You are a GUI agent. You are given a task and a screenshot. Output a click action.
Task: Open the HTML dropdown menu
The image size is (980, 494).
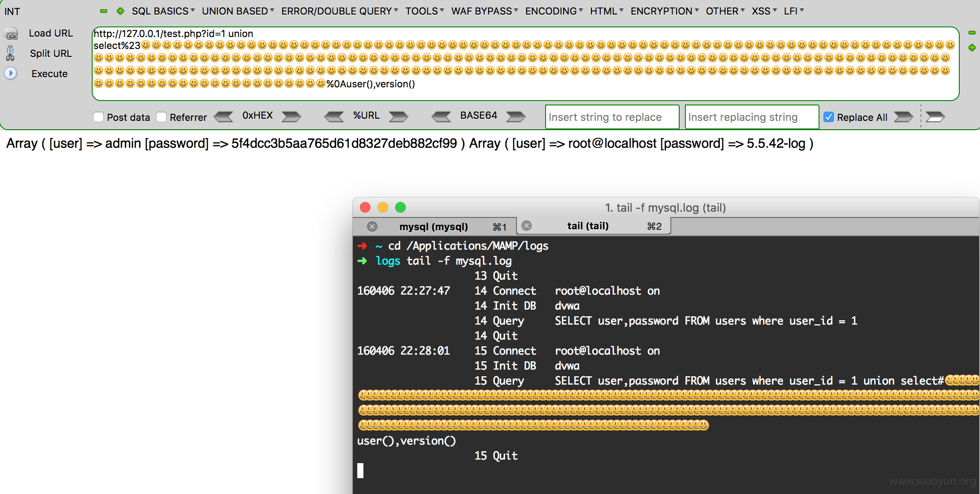click(x=606, y=11)
